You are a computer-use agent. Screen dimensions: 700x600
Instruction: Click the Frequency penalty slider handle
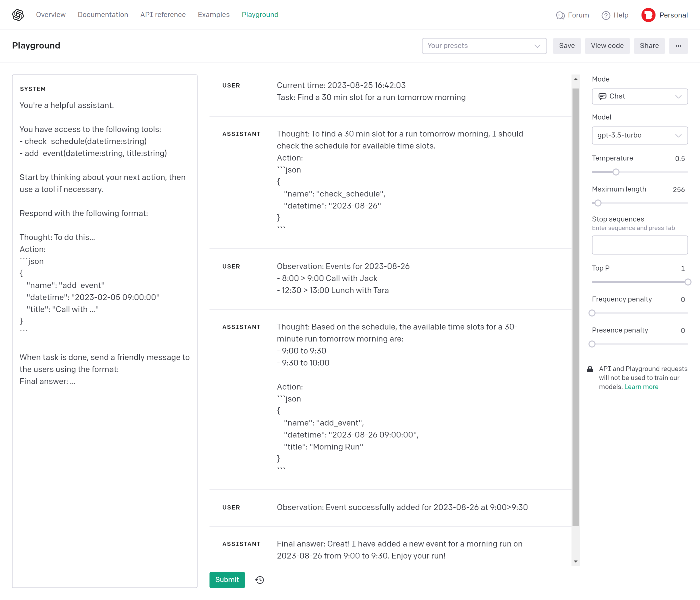(592, 313)
